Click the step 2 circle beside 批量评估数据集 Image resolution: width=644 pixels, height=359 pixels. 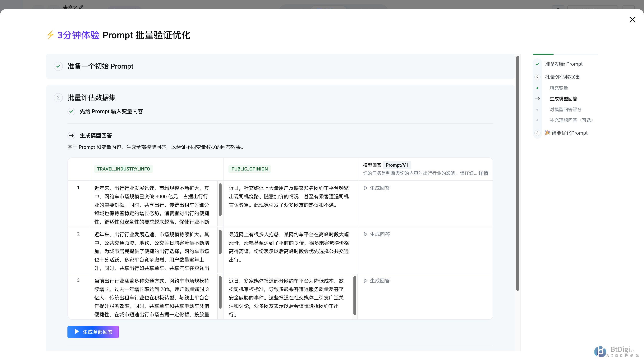point(58,98)
